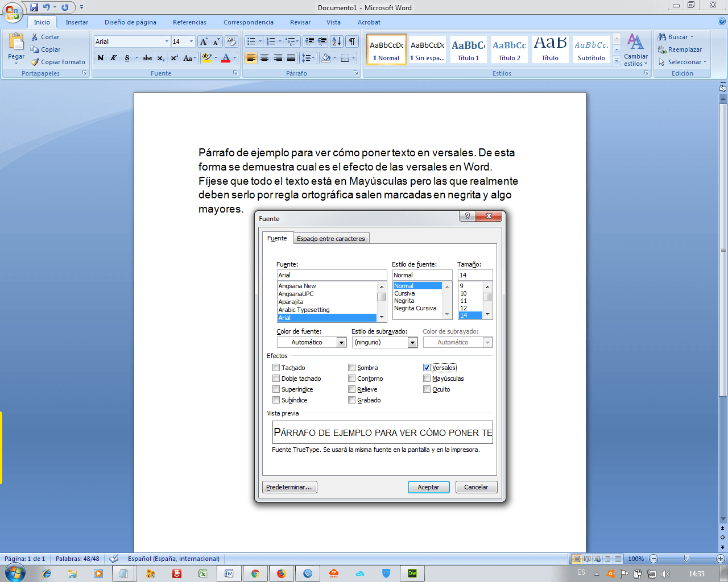Viewport: 728px width, 582px height.
Task: Open the Insertar ribbon tab
Action: coord(77,22)
